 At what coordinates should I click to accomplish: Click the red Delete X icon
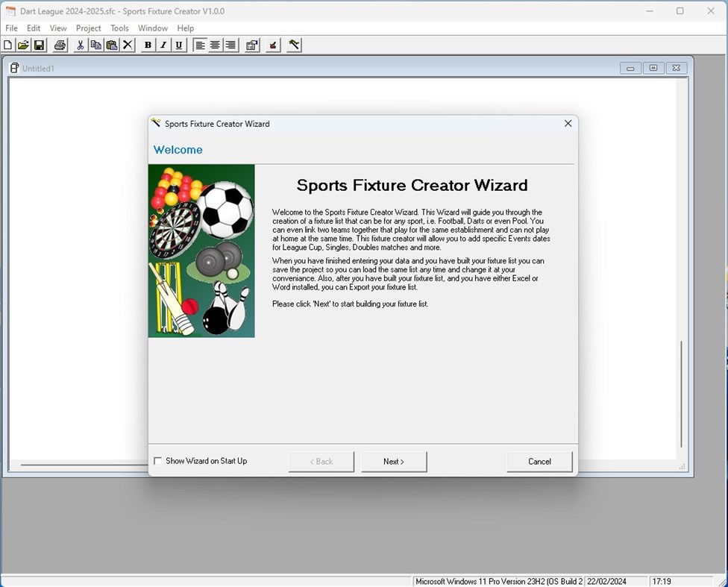click(x=127, y=45)
